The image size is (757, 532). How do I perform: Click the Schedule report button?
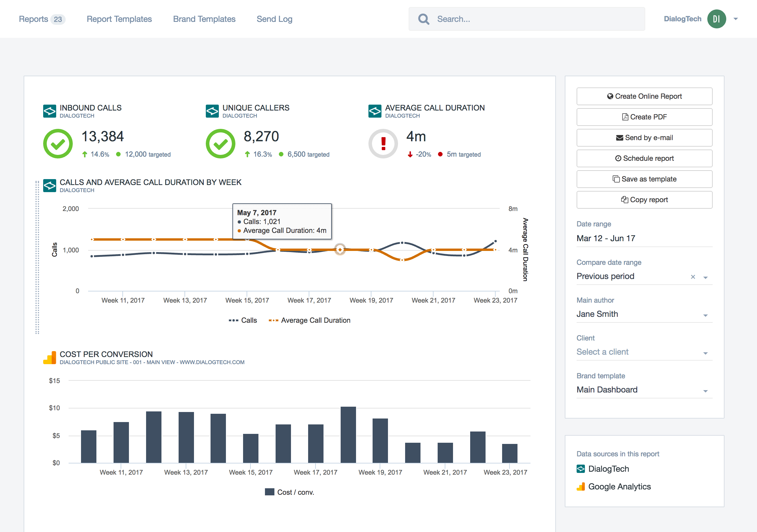coord(644,158)
